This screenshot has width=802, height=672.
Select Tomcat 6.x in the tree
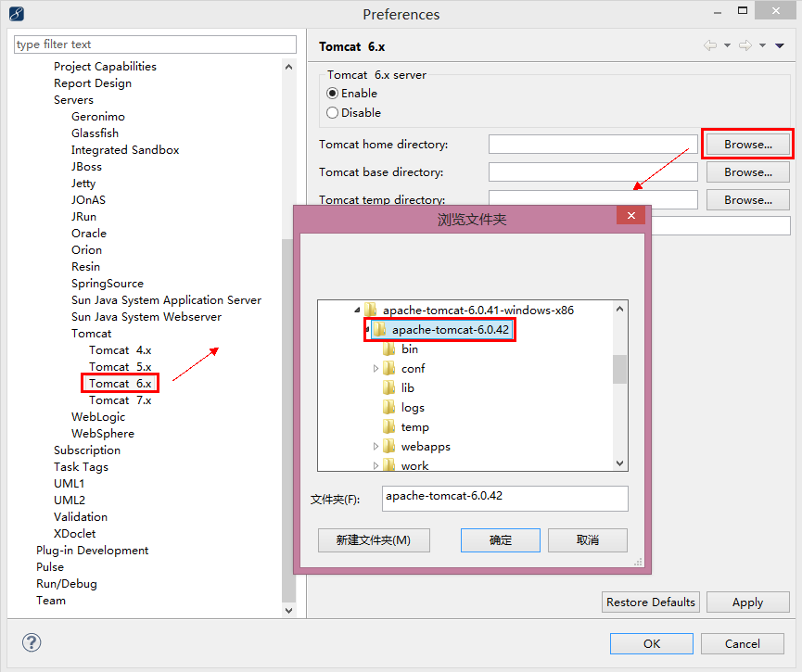pos(121,383)
